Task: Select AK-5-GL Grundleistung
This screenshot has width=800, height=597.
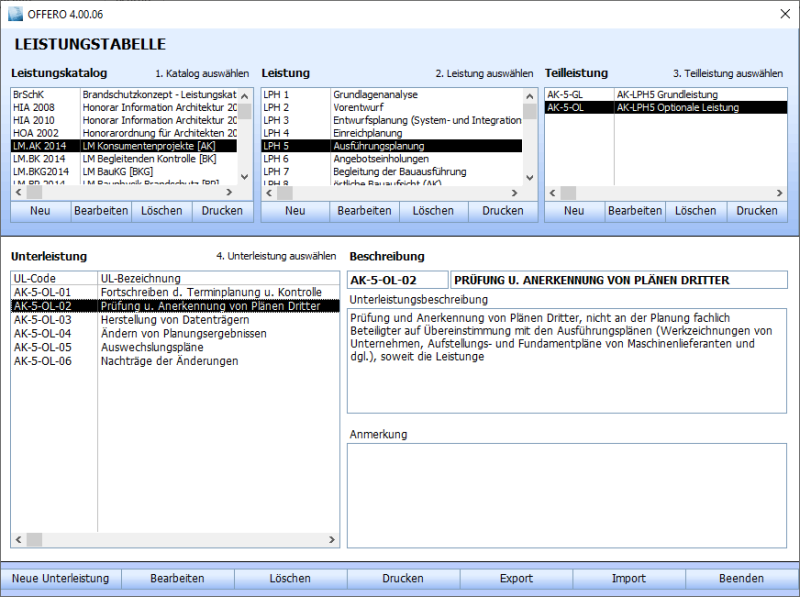Action: (x=666, y=94)
